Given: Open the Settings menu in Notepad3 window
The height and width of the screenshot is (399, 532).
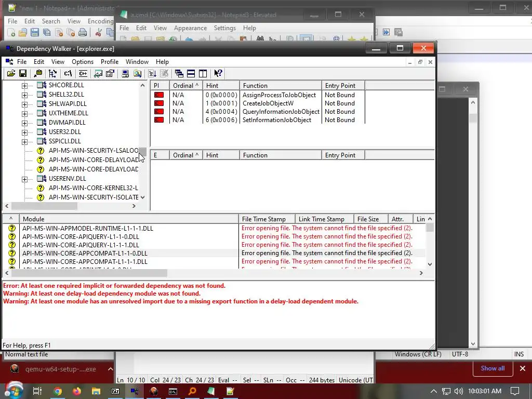Looking at the screenshot, I should pyautogui.click(x=224, y=28).
